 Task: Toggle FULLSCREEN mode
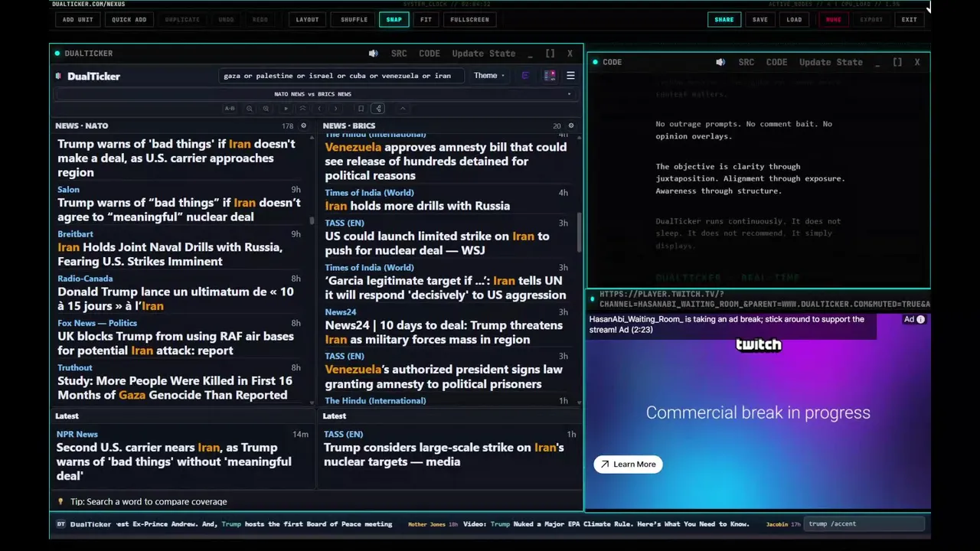pyautogui.click(x=469, y=19)
